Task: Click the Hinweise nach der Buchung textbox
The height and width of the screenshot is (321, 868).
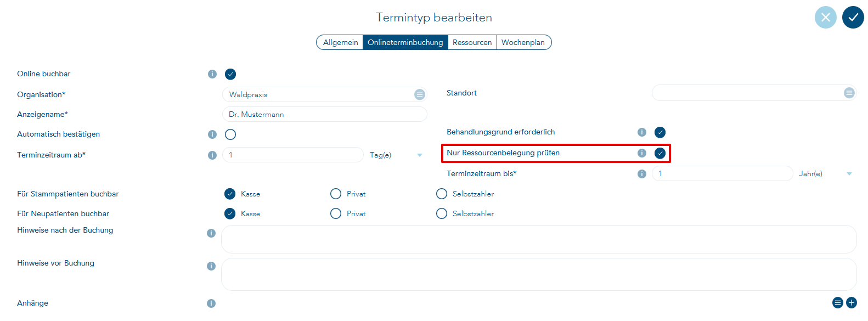Action: click(538, 239)
